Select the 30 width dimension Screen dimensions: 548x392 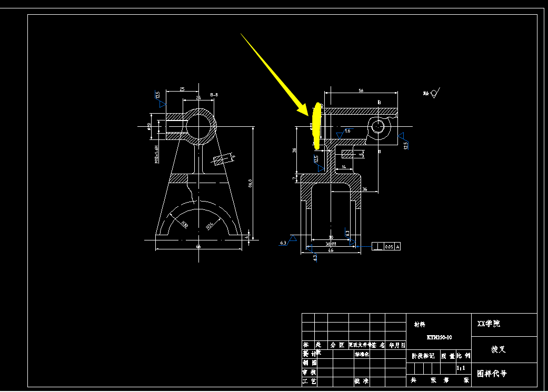click(x=331, y=237)
